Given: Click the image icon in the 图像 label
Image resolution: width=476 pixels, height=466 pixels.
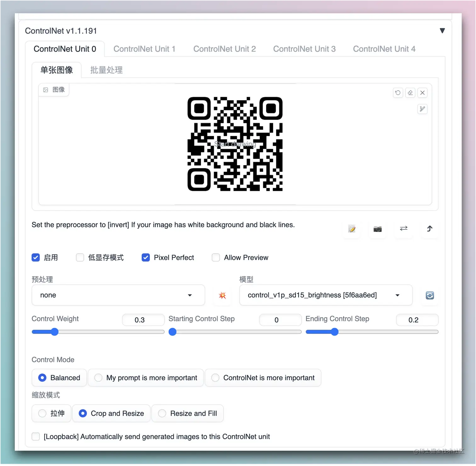Looking at the screenshot, I should [46, 90].
